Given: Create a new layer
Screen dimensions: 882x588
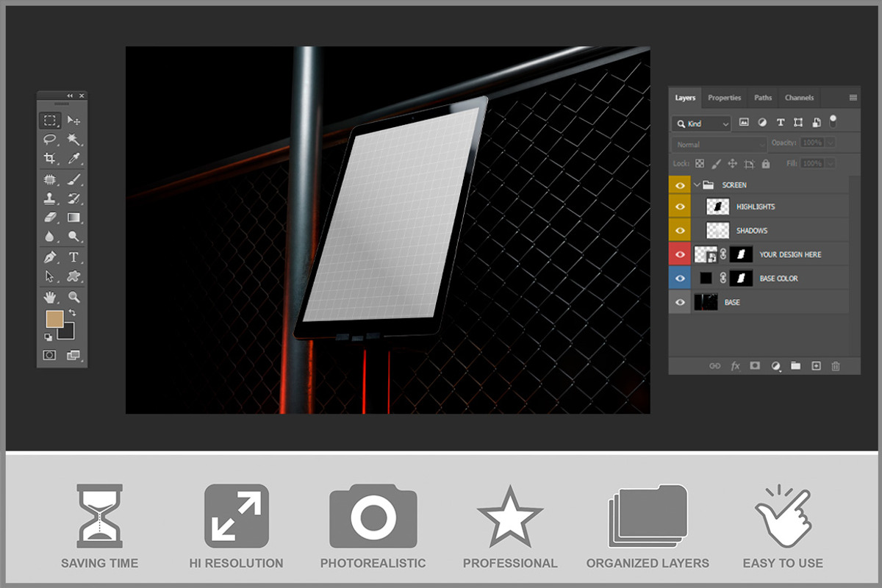Looking at the screenshot, I should click(816, 365).
